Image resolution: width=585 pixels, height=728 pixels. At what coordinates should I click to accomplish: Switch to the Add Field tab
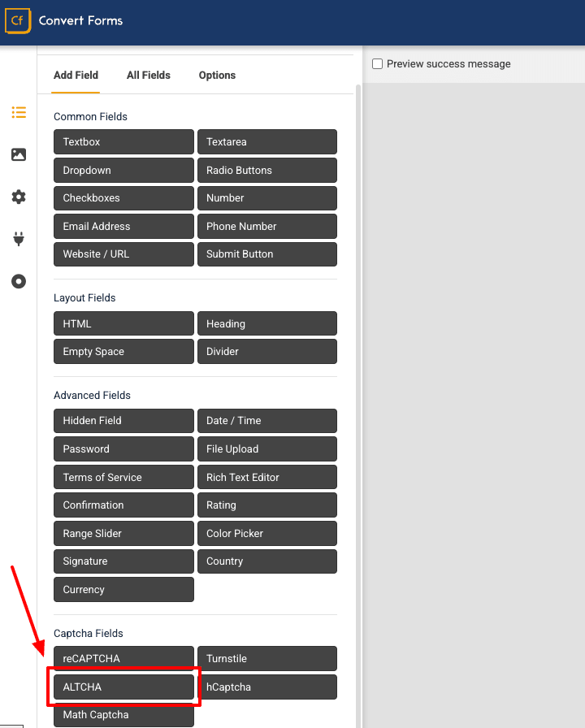pos(76,76)
